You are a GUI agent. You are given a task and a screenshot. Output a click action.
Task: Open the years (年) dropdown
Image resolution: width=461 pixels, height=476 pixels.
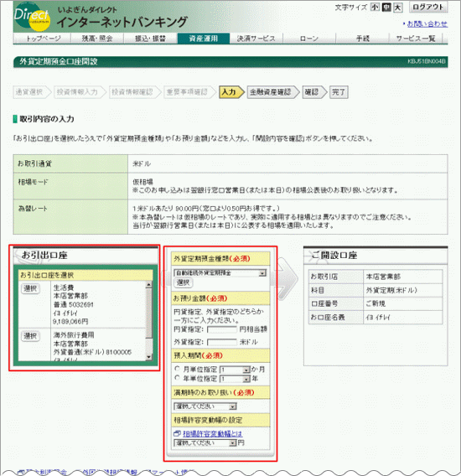235,379
